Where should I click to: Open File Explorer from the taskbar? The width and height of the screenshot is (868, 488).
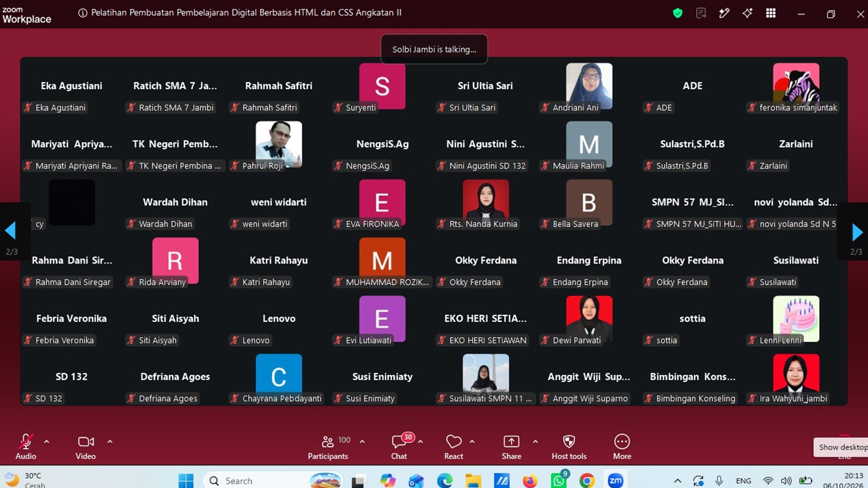(473, 480)
